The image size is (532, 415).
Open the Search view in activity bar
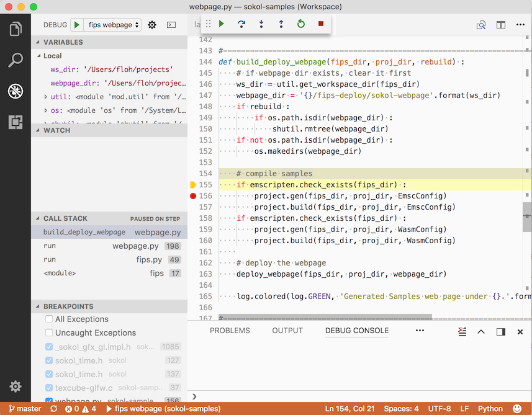pyautogui.click(x=16, y=60)
